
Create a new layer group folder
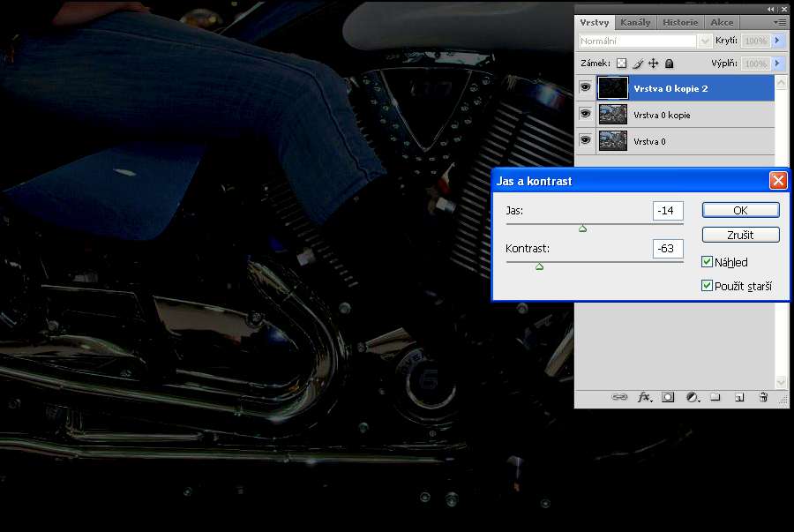pos(715,397)
